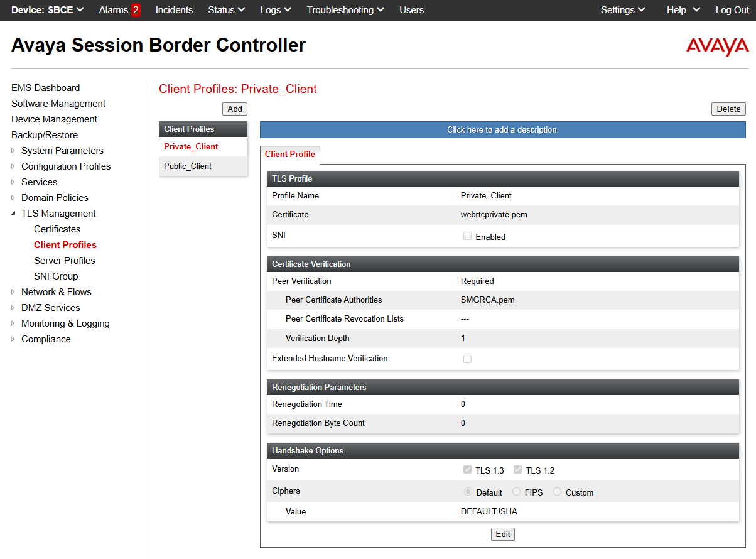The image size is (756, 559).
Task: Select the Client Profile tab
Action: (289, 155)
